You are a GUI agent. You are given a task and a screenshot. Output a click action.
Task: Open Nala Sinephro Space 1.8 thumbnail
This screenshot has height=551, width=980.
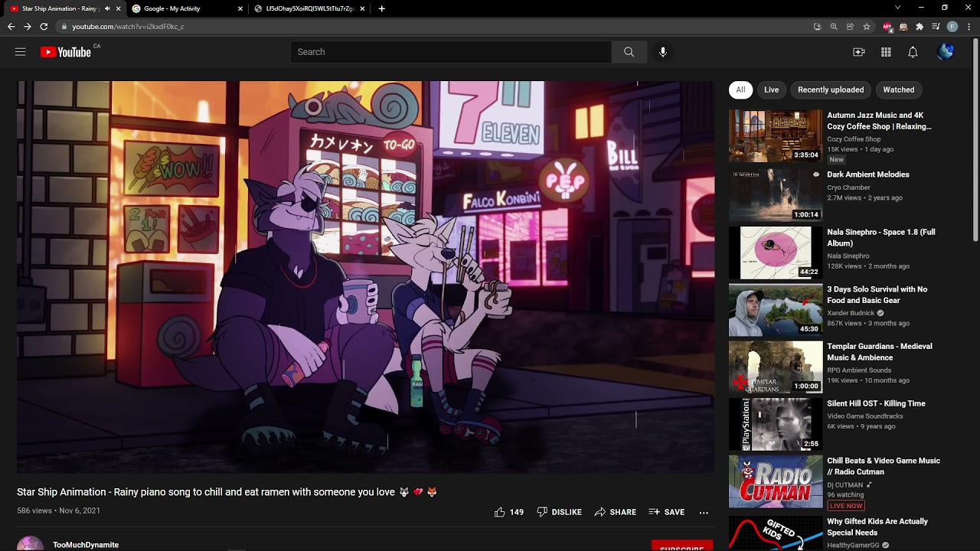click(x=776, y=253)
